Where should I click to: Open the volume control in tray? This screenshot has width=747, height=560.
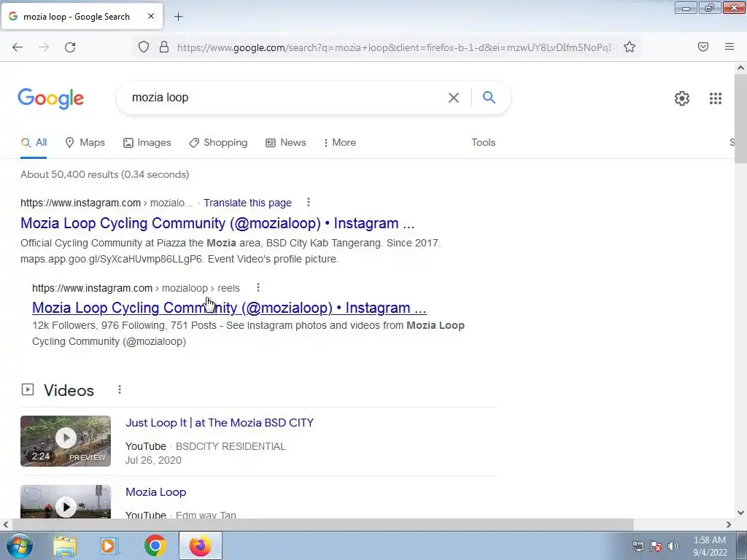pyautogui.click(x=673, y=546)
